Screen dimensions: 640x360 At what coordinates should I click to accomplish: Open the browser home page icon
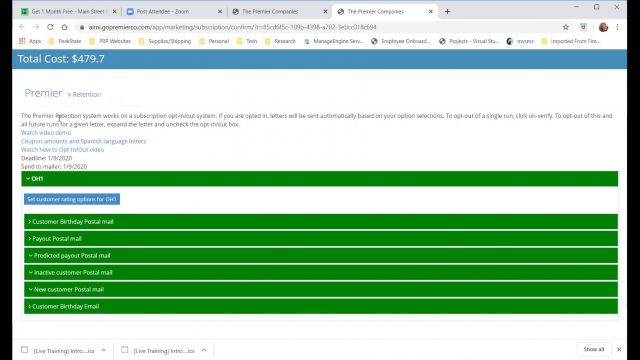64,27
